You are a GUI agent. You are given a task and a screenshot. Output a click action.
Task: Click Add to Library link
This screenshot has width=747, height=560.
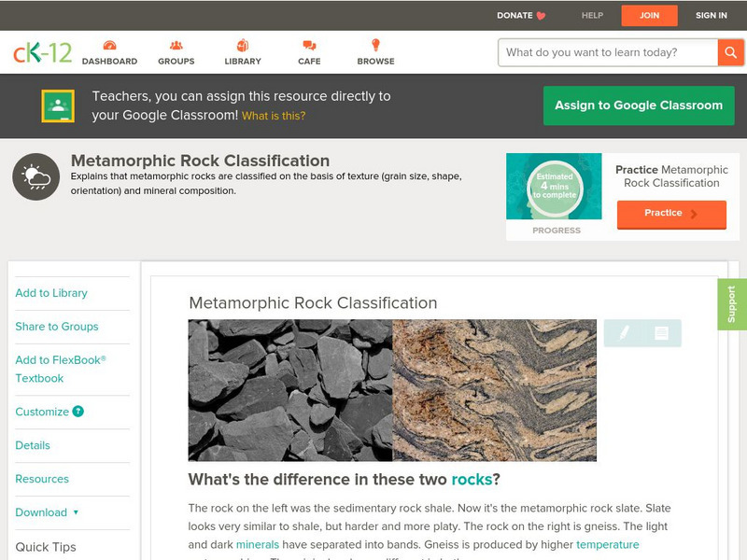(x=51, y=293)
